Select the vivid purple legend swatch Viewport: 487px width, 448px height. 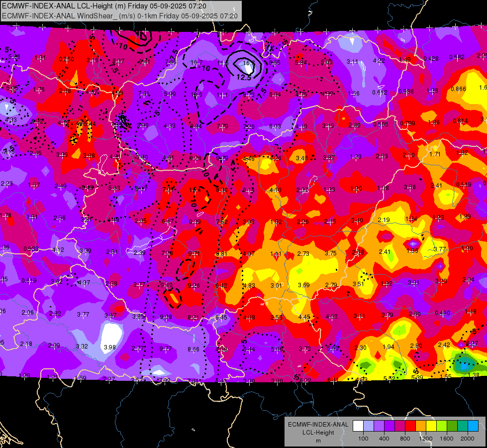tap(390, 426)
